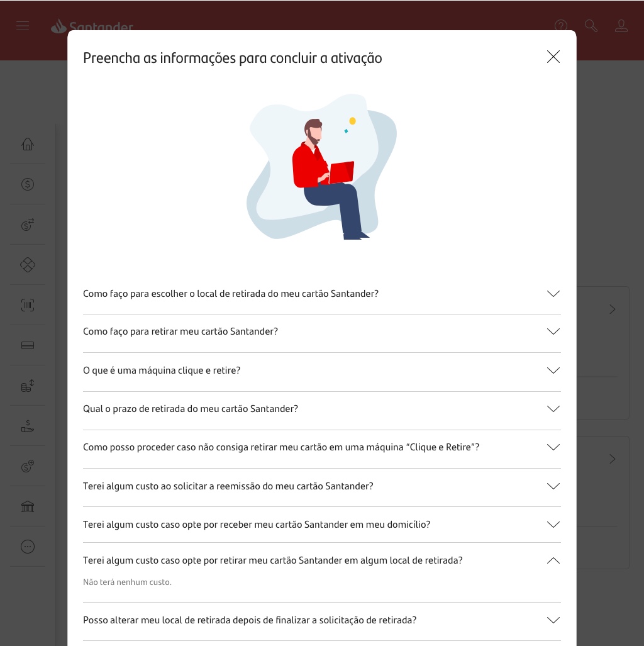The width and height of the screenshot is (644, 646).
Task: Open 'Como faço para retirar meu cartão Santander?'
Action: pos(322,331)
